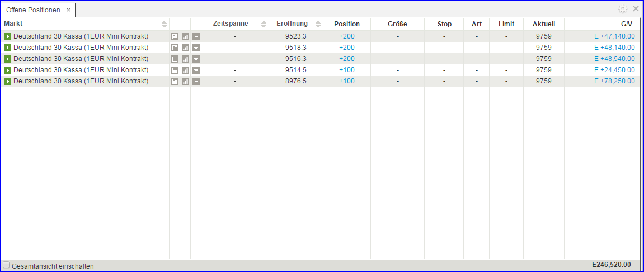The height and width of the screenshot is (272, 644).
Task: Select the opening price 9516.3 cell
Action: (x=296, y=59)
